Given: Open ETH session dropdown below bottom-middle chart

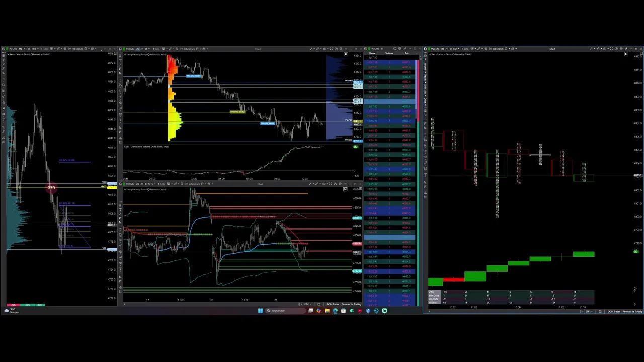Looking at the screenshot, I should coord(307,304).
